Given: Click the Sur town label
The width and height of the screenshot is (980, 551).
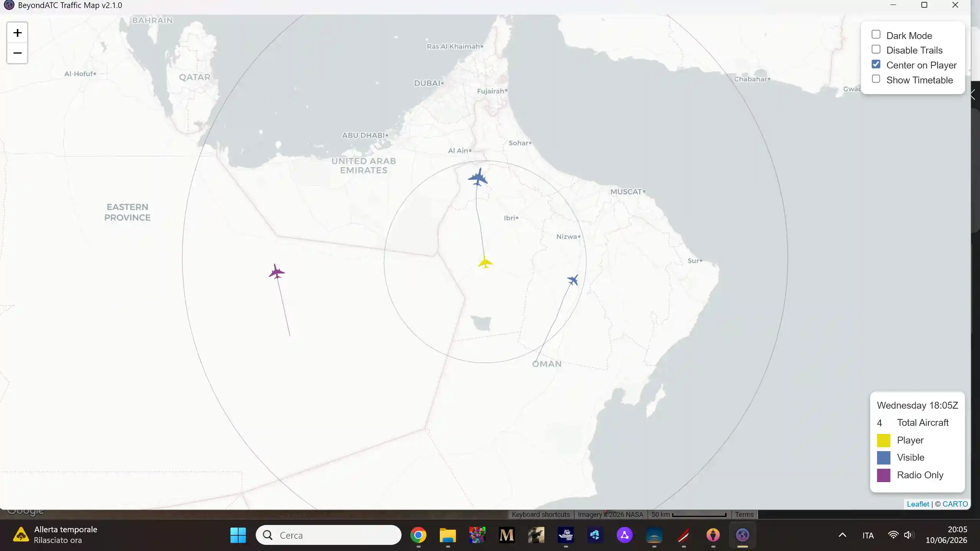Looking at the screenshot, I should (x=693, y=261).
